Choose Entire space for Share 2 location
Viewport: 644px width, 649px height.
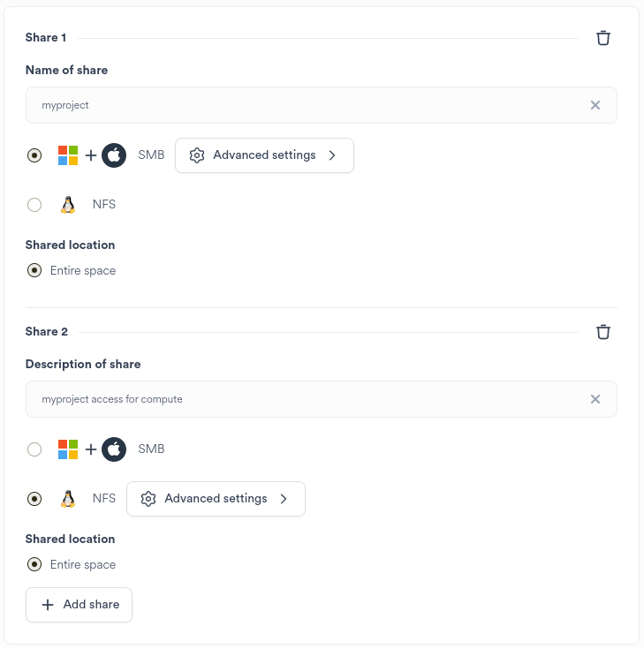(34, 565)
